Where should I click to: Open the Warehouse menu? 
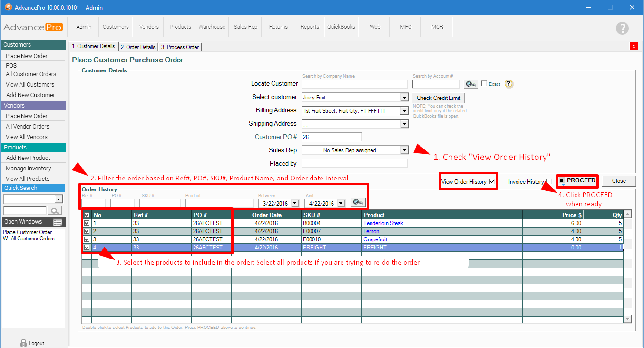(x=212, y=27)
